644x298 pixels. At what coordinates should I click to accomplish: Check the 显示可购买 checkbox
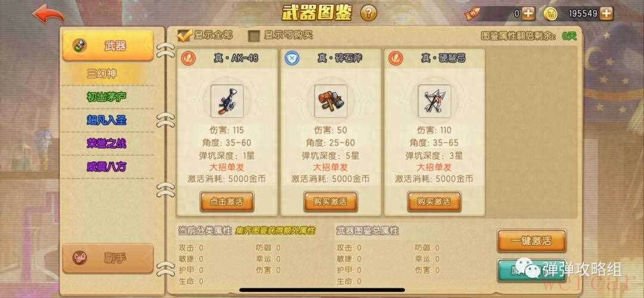pyautogui.click(x=255, y=36)
